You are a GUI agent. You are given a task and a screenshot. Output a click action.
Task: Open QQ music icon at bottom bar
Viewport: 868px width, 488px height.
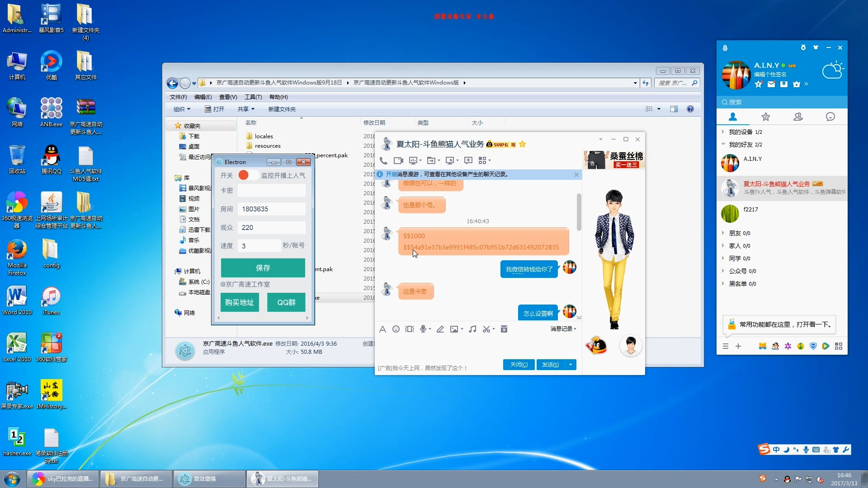pyautogui.click(x=801, y=346)
